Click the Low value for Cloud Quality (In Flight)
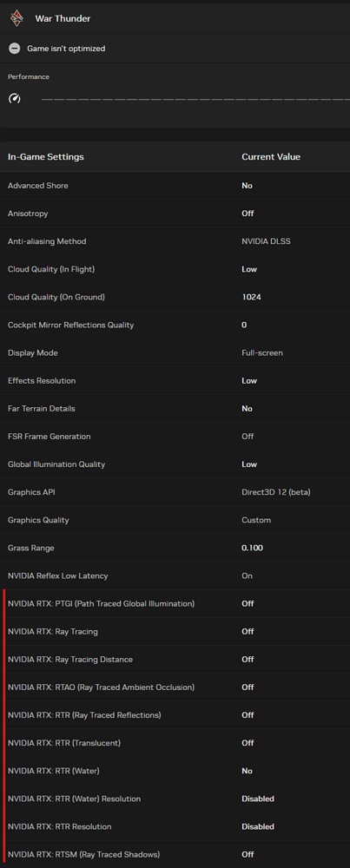 (x=249, y=269)
